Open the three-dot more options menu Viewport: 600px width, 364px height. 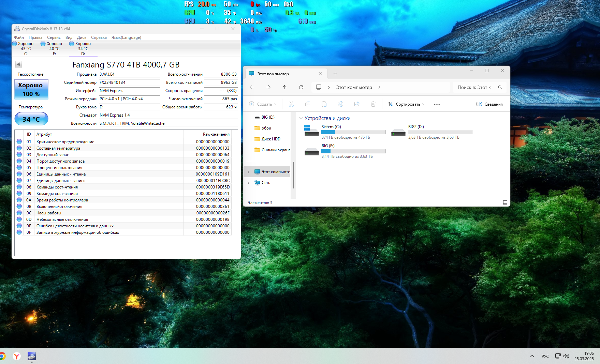(x=437, y=104)
